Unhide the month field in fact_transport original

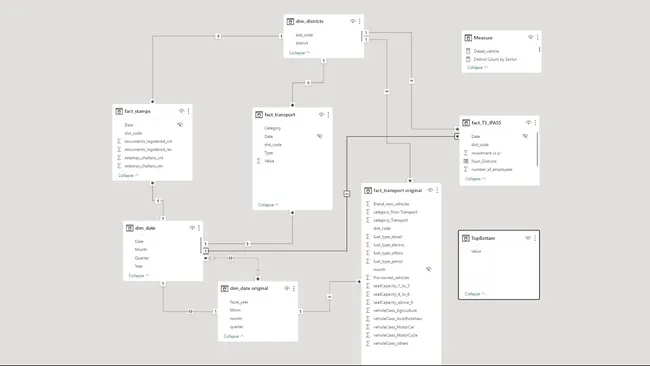point(429,269)
